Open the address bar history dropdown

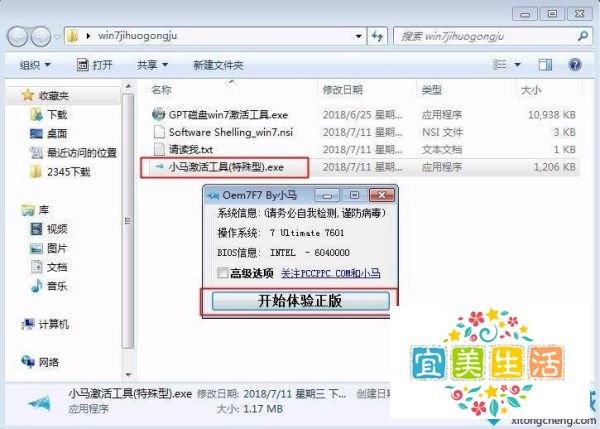click(x=359, y=36)
